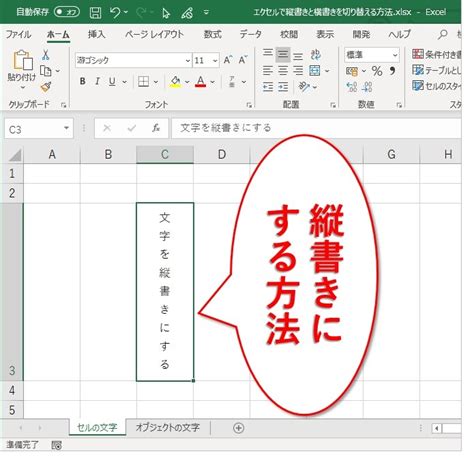The height and width of the screenshot is (458, 474).
Task: Click the fill color yellow swatch
Action: (176, 81)
